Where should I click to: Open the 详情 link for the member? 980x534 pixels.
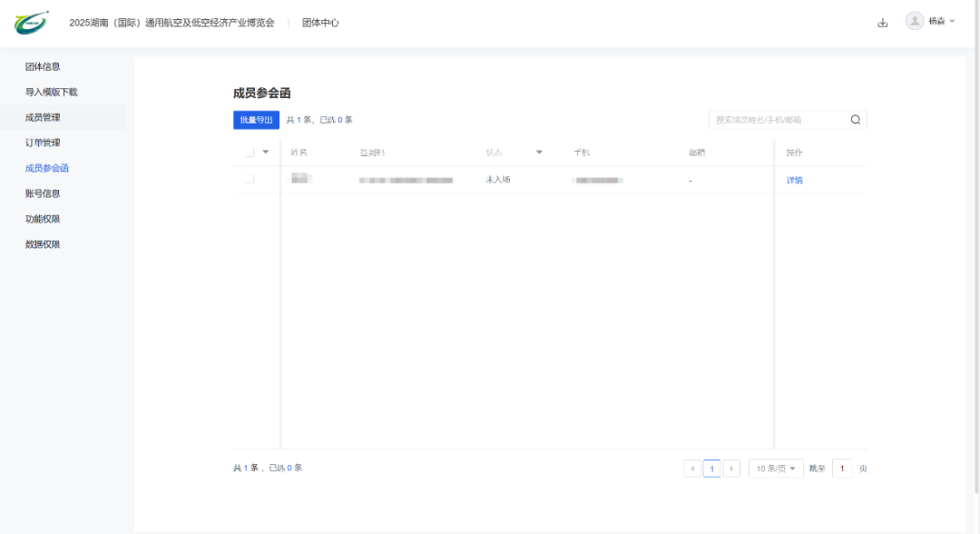(794, 179)
